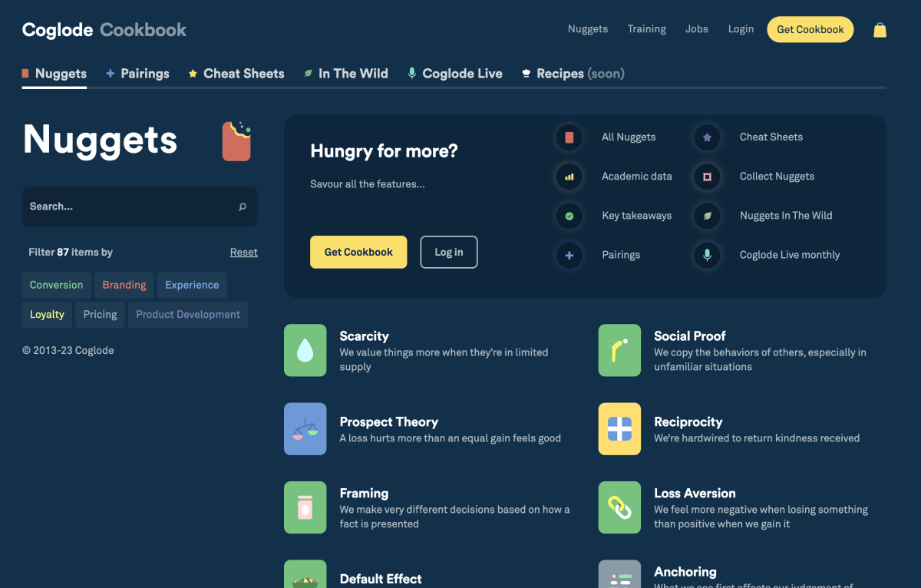Open the Scarcity water drop icon
Screen dimensions: 921x588
point(305,351)
